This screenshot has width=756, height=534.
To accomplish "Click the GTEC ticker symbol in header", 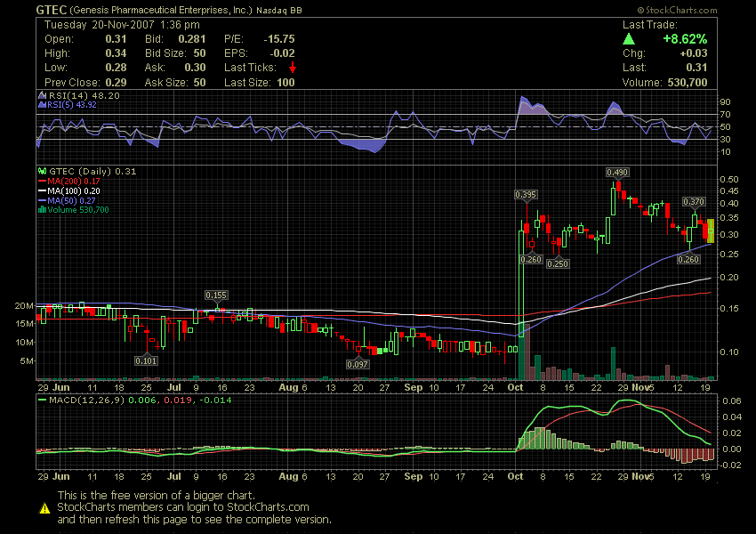I will (x=51, y=9).
